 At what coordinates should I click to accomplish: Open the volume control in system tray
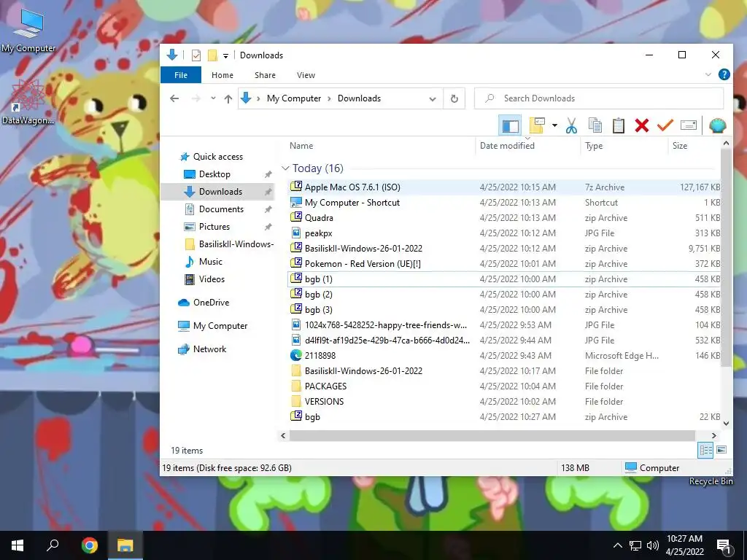click(x=653, y=545)
